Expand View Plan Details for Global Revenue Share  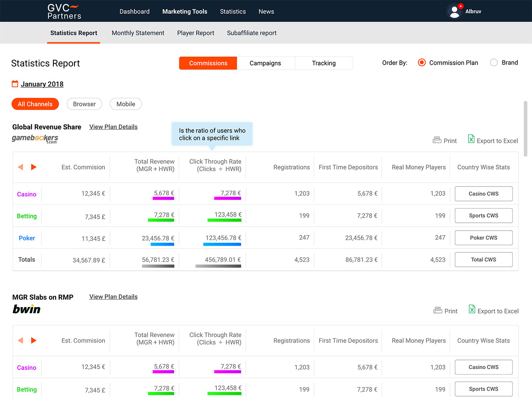(113, 127)
